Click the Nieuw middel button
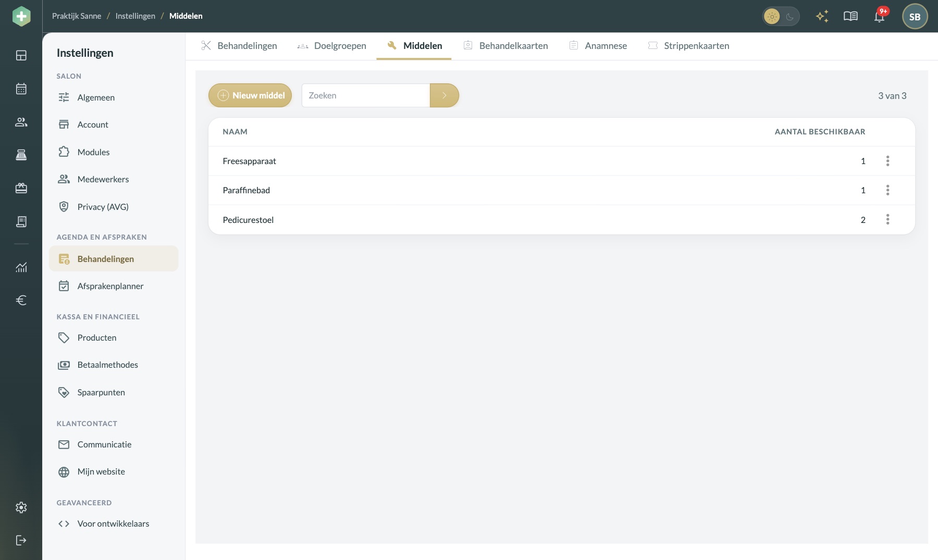Image resolution: width=938 pixels, height=560 pixels. coord(250,95)
